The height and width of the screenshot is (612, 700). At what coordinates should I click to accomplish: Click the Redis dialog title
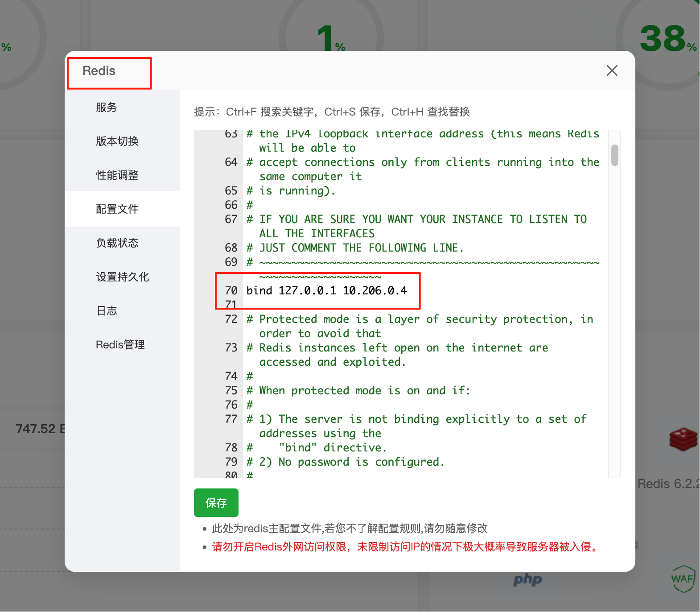pyautogui.click(x=99, y=71)
